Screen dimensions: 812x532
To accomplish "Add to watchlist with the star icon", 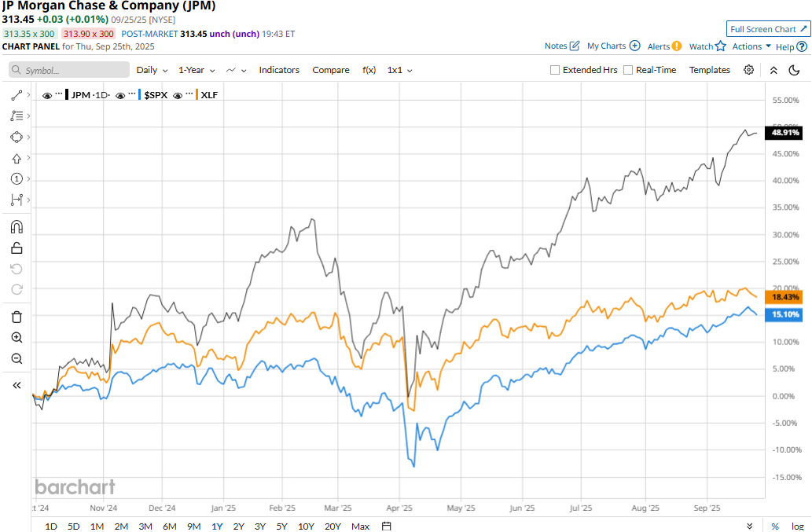I will tap(720, 46).
